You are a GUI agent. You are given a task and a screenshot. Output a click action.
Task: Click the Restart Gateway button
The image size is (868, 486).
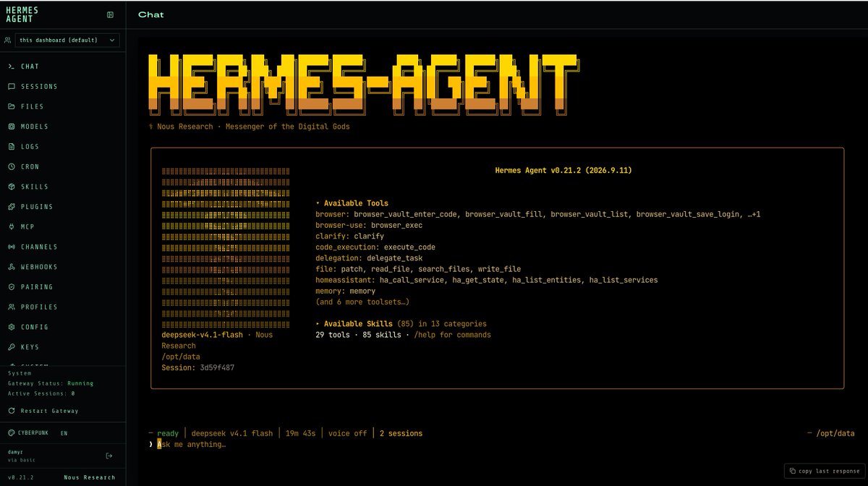[x=43, y=411]
